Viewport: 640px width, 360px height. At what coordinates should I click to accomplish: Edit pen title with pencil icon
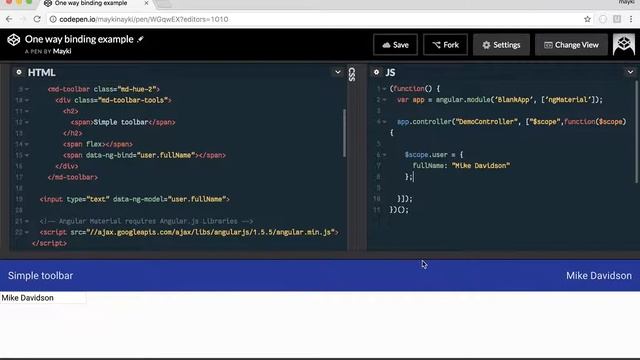[x=140, y=39]
